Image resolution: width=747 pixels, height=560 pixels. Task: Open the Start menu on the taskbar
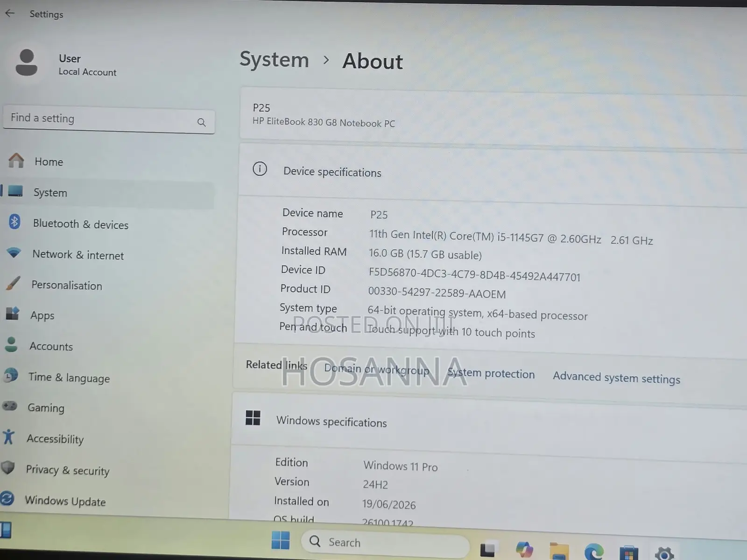pyautogui.click(x=281, y=540)
